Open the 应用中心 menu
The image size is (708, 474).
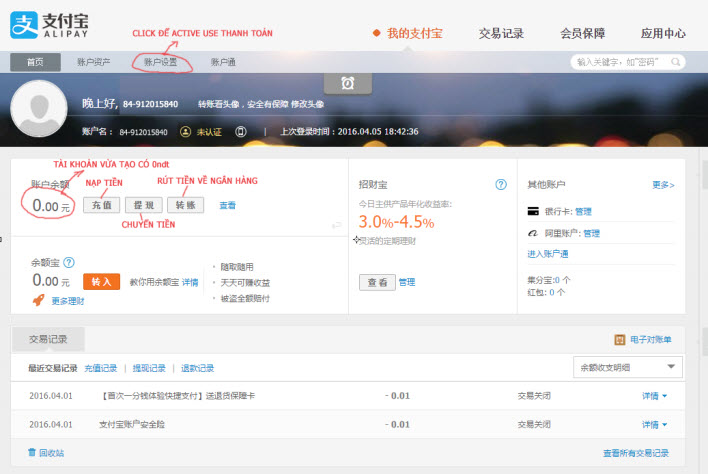(x=663, y=33)
